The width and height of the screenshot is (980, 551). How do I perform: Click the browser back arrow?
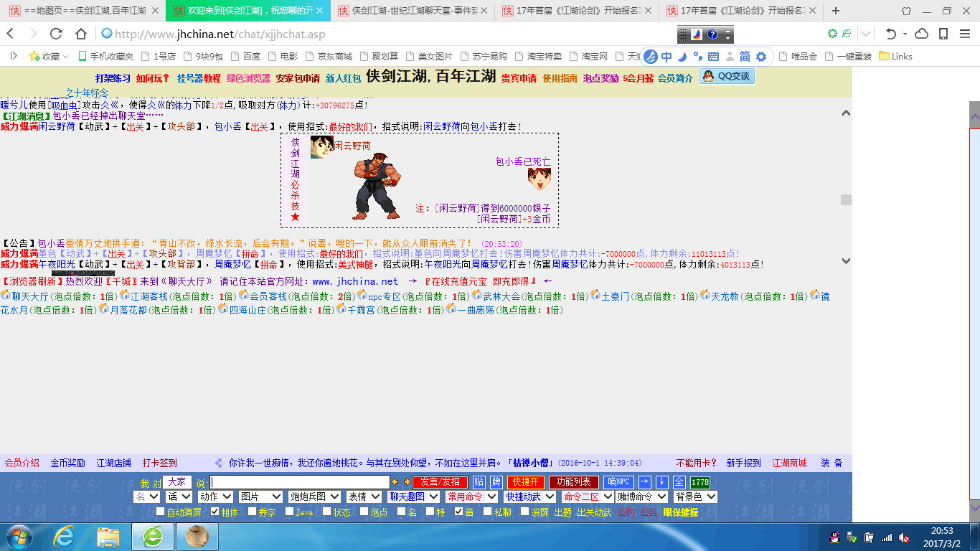click(11, 34)
